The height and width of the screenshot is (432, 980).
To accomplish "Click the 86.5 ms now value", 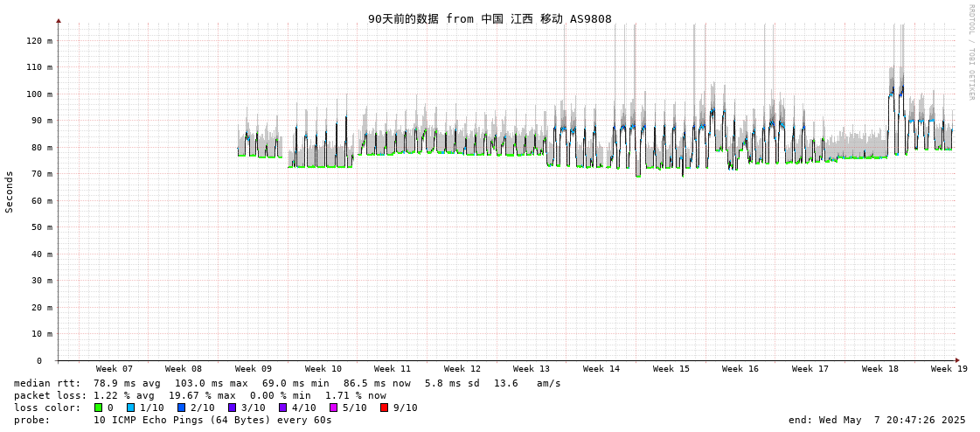I will [377, 383].
